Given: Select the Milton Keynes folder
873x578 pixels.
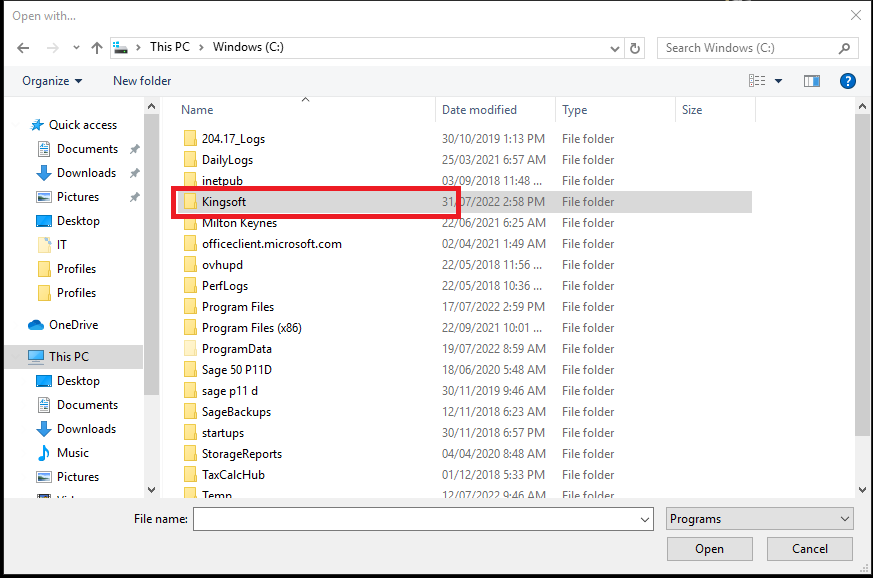Looking at the screenshot, I should [x=239, y=223].
